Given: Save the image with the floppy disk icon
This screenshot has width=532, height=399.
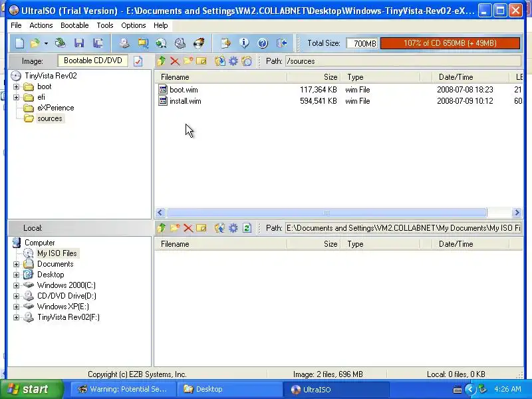Looking at the screenshot, I should 79,43.
